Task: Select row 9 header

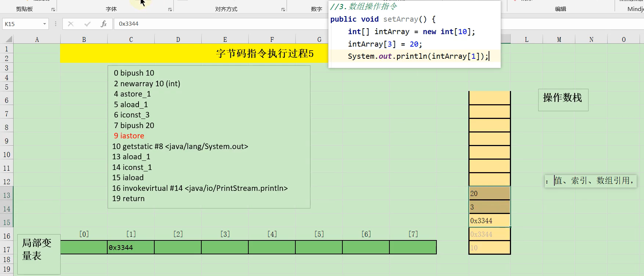Action: pos(7,141)
